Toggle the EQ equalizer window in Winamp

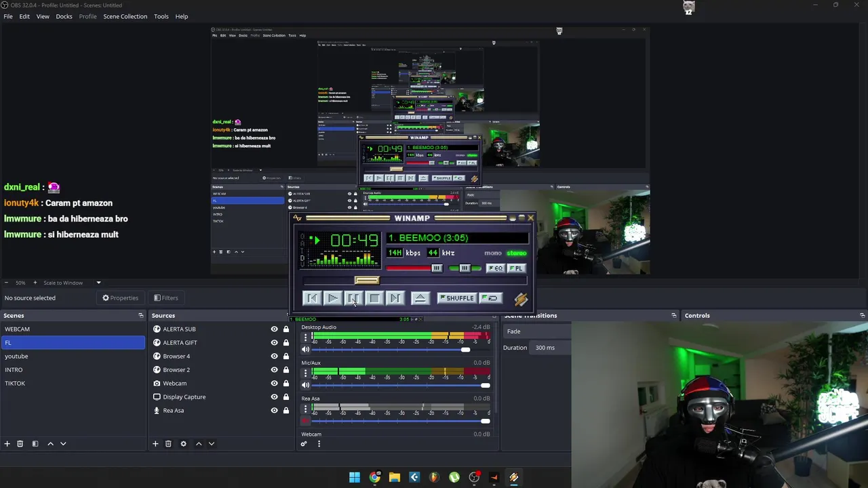[496, 268]
